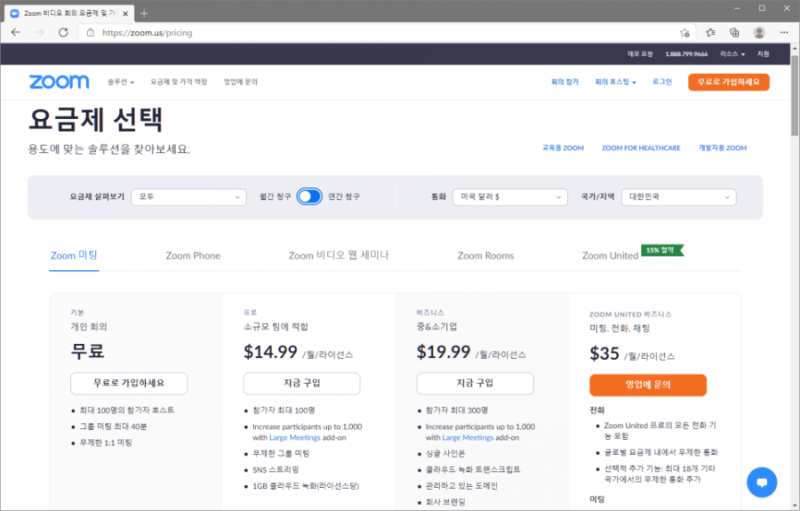Viewport: 800px width, 511px height.
Task: Open the currency dropdown showing 미국 달러 $
Action: (x=510, y=197)
